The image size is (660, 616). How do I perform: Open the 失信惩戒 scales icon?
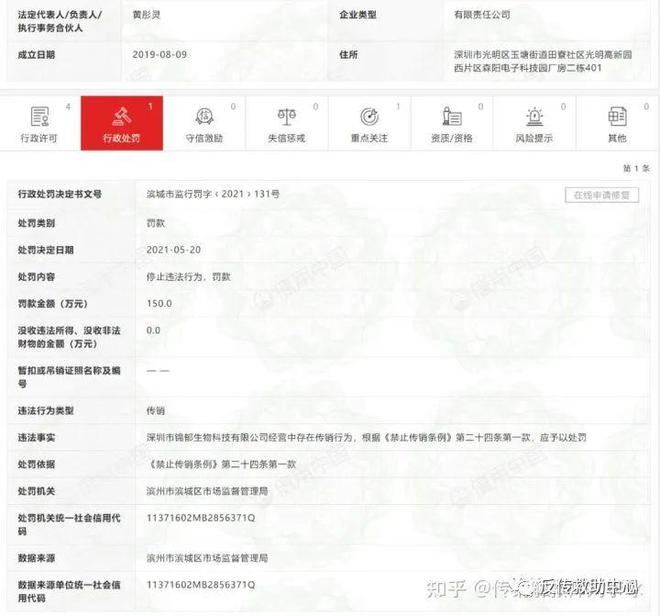pos(287,117)
